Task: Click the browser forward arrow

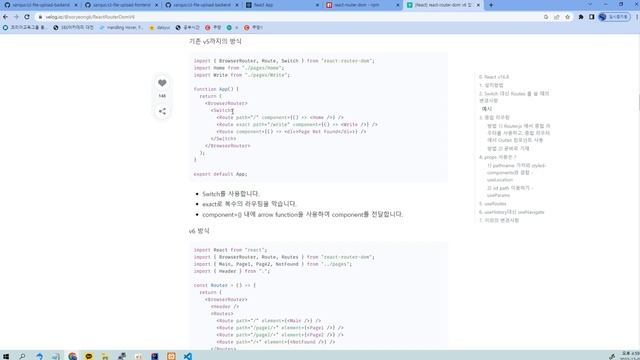Action: click(16, 17)
